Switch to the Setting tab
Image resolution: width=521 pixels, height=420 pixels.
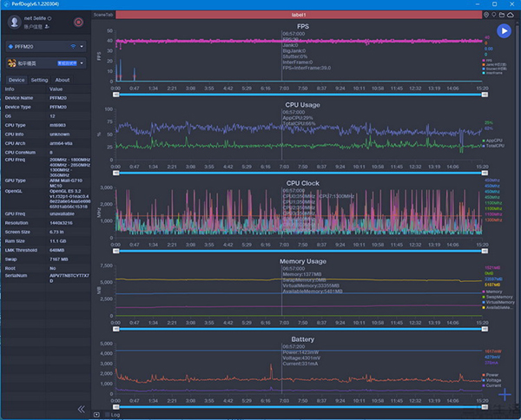(x=39, y=79)
